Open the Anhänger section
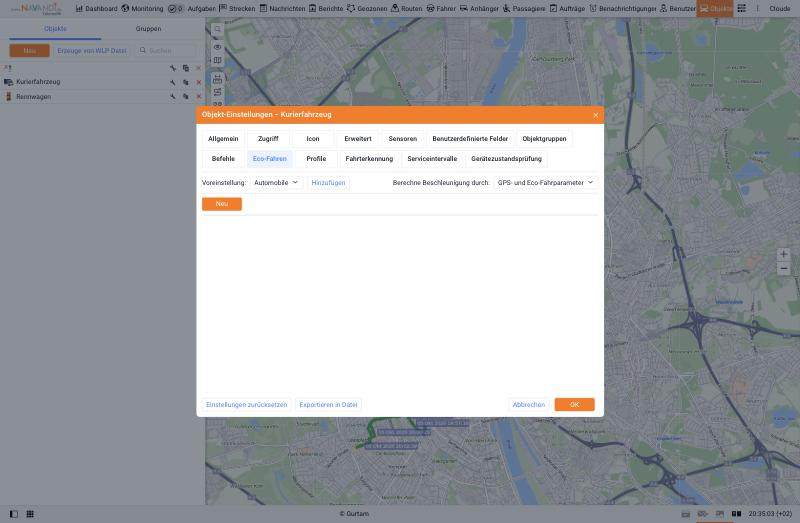This screenshot has height=523, width=800. (x=479, y=9)
